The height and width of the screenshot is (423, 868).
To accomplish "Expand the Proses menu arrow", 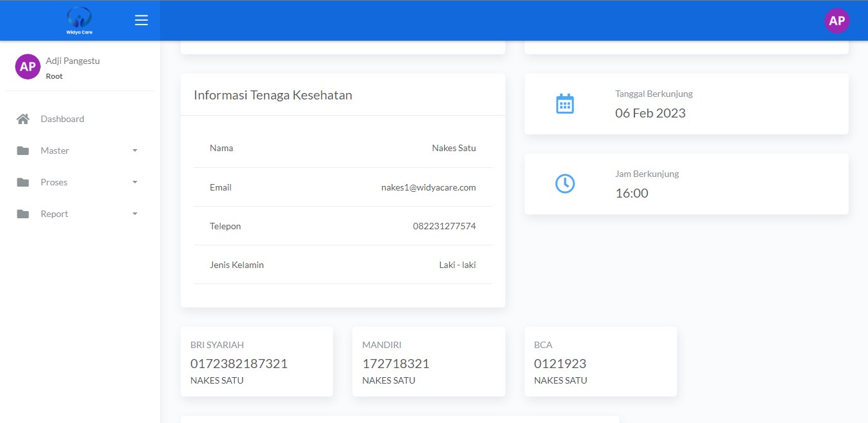I will (135, 182).
